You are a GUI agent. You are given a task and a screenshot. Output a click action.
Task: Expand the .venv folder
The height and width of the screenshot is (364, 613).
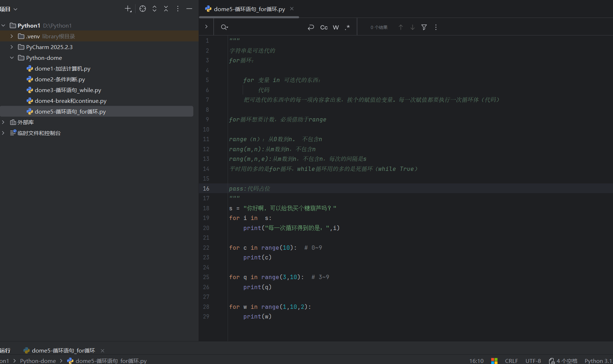[12, 36]
